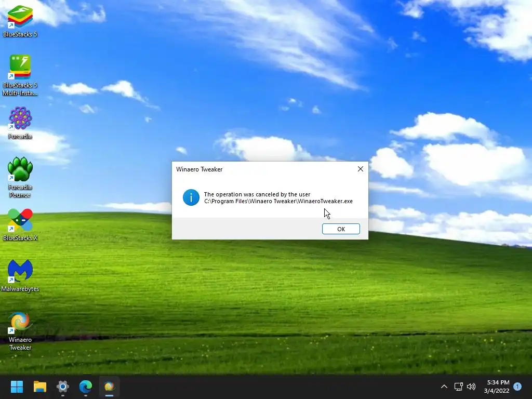Open the Windows Start menu
Image resolution: width=532 pixels, height=399 pixels.
click(x=17, y=387)
